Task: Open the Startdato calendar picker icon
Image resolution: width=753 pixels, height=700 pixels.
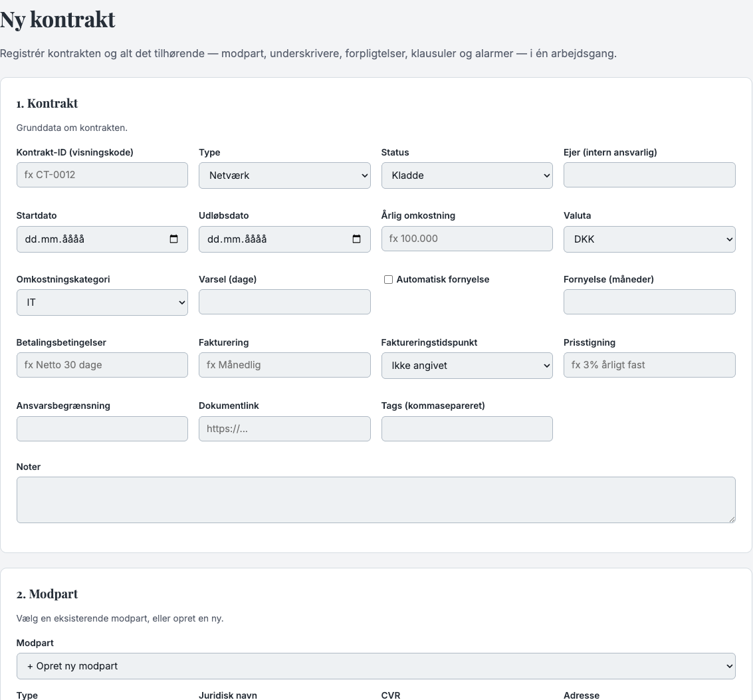Action: [x=174, y=239]
